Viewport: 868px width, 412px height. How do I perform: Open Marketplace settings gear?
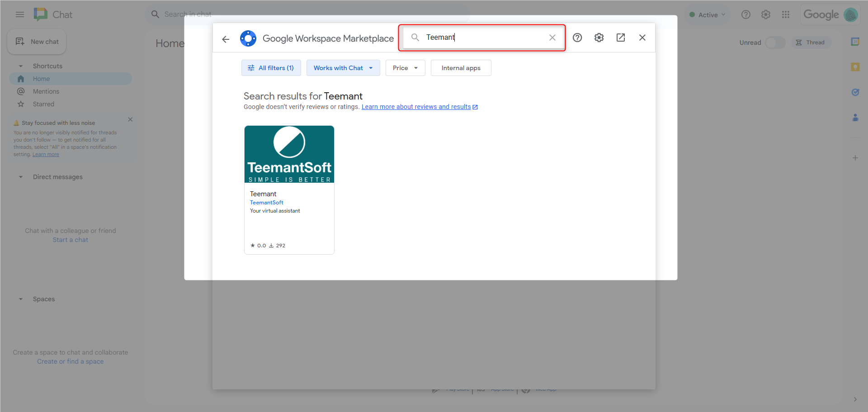[x=599, y=38]
